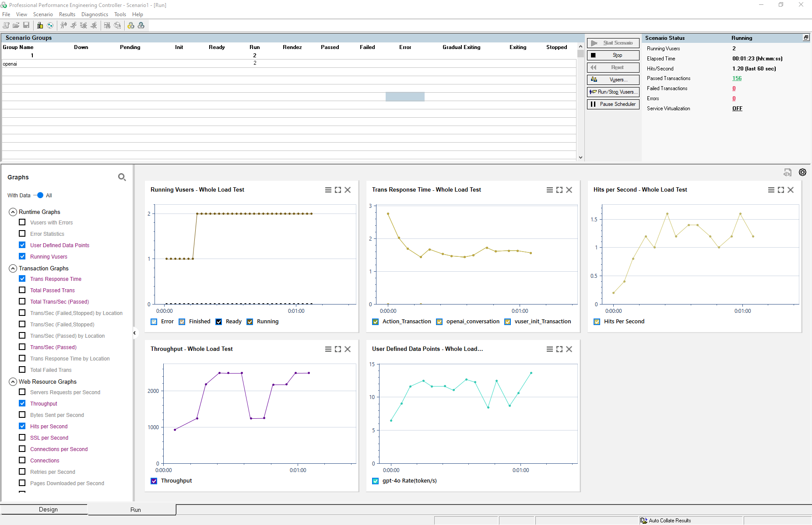Close the Throughput graph panel
This screenshot has width=812, height=525.
click(x=348, y=349)
